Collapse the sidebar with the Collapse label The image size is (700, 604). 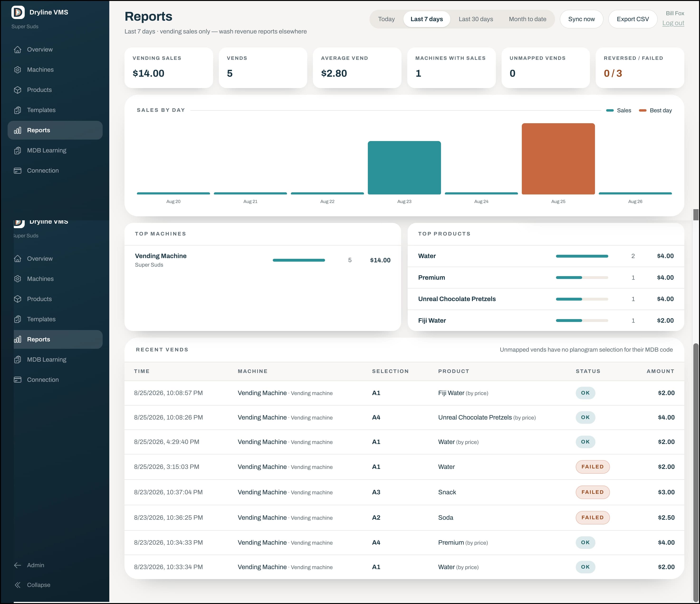(x=38, y=585)
